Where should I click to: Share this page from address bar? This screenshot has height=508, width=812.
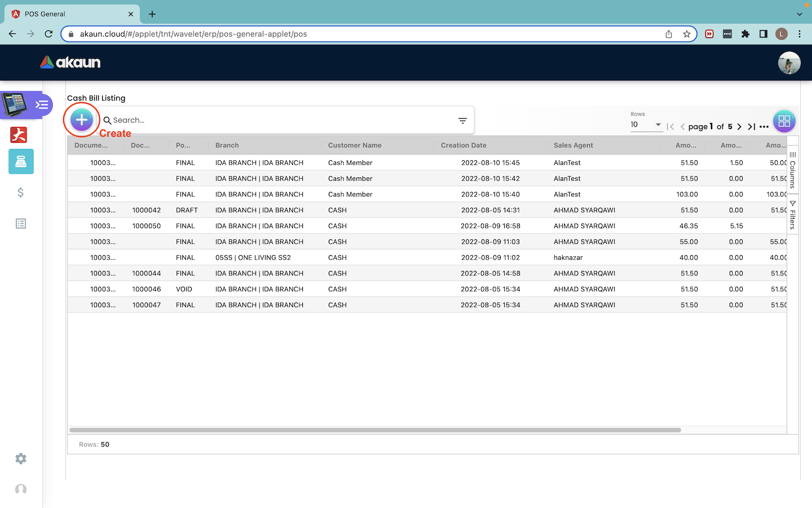point(669,34)
